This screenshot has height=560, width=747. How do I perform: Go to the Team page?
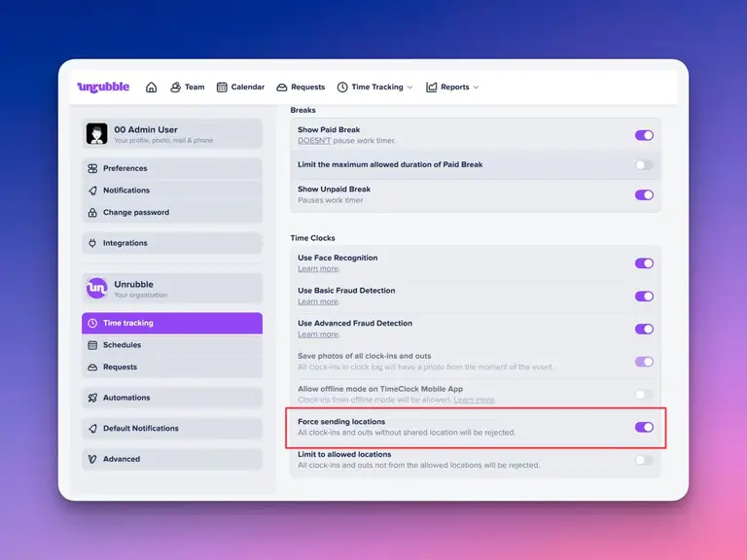pos(187,87)
